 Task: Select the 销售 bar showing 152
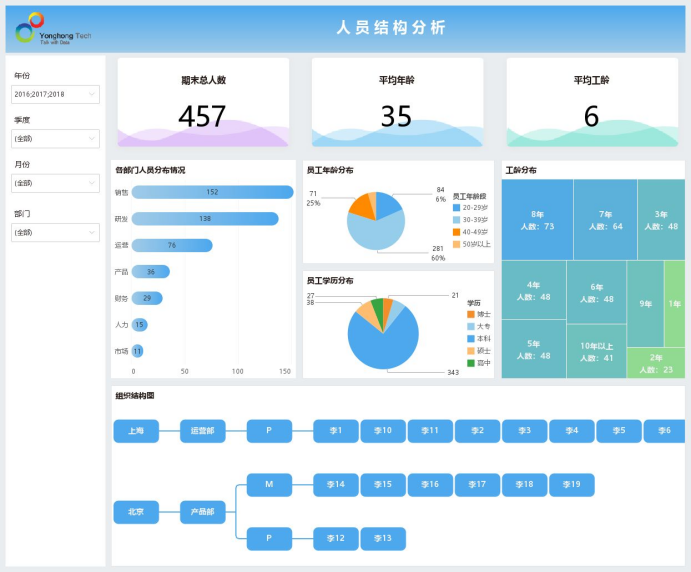pyautogui.click(x=212, y=192)
